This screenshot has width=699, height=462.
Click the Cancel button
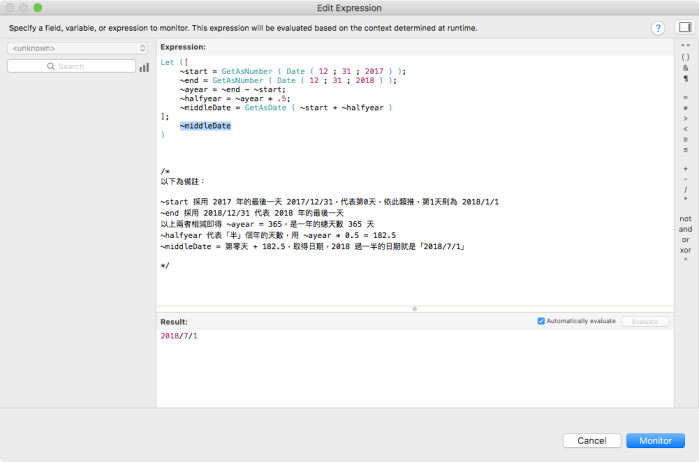(x=592, y=440)
